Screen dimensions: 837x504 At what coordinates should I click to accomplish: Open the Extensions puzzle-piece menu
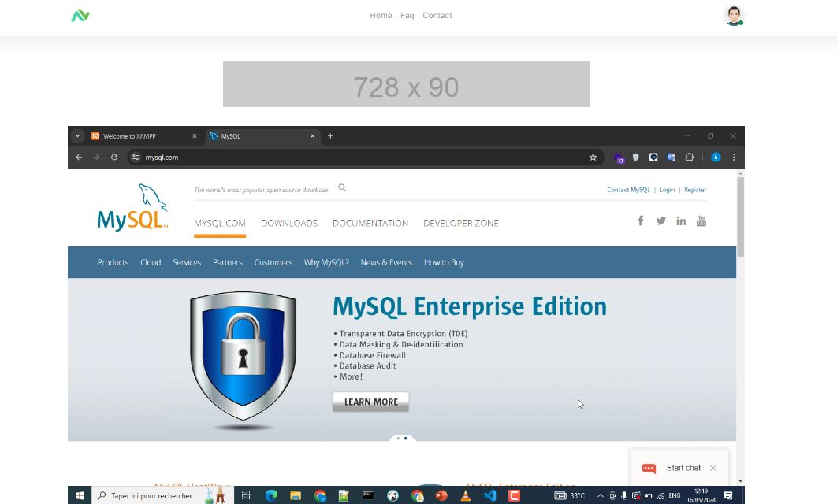coord(689,157)
